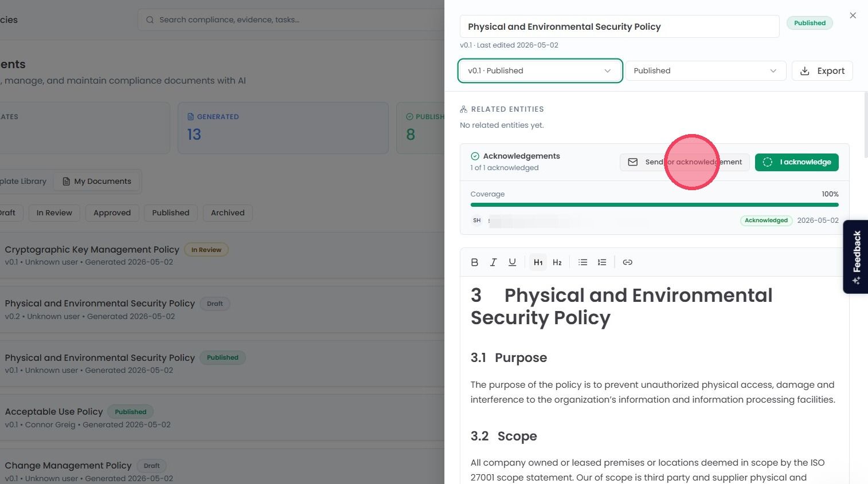Open the Feedback side tab
The height and width of the screenshot is (484, 868).
(x=855, y=257)
